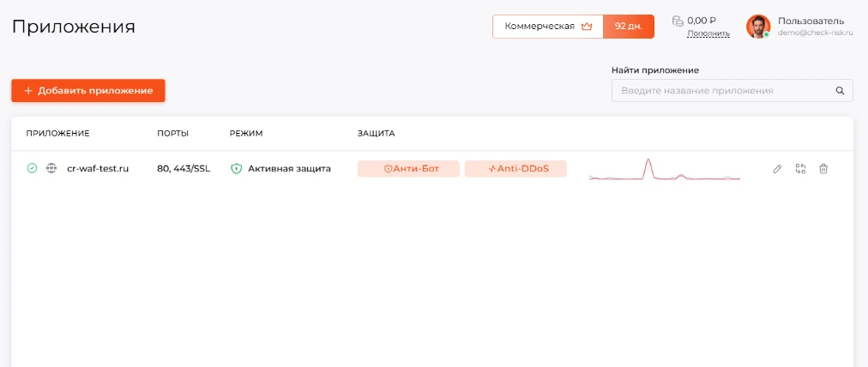Click the Приложение column header
The image size is (868, 367).
tap(57, 134)
